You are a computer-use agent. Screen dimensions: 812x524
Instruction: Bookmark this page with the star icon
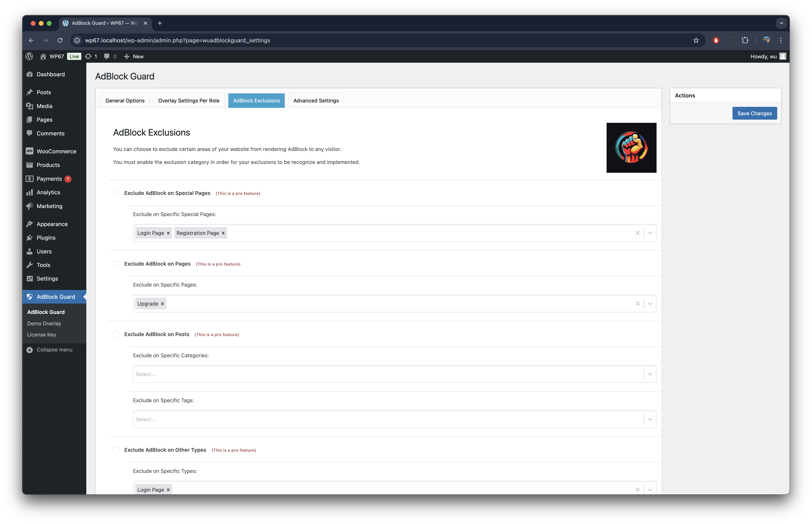click(x=696, y=41)
